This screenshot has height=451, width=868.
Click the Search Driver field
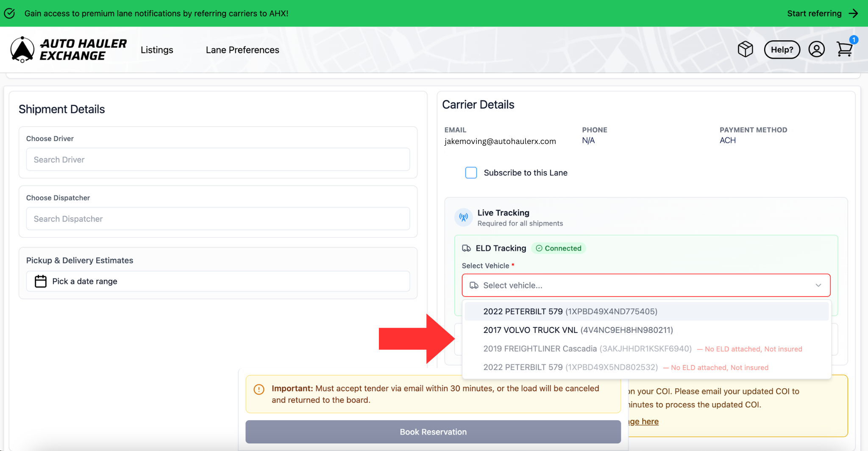point(218,160)
